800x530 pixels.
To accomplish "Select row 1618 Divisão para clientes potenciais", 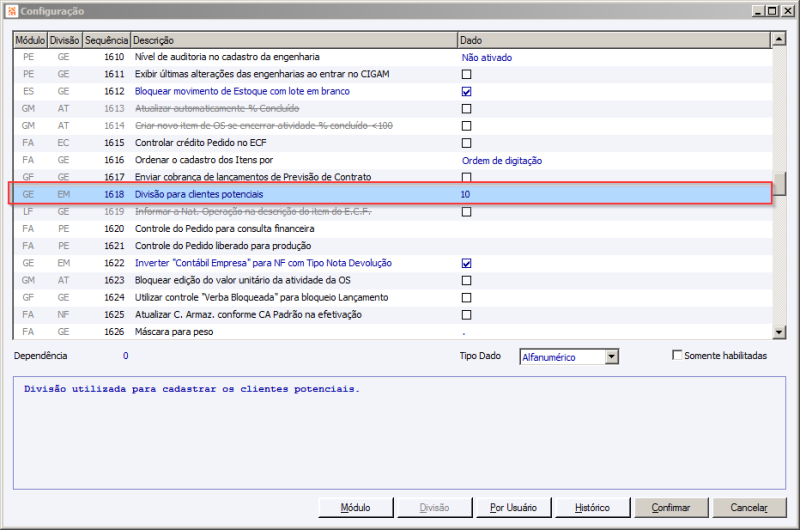I will (392, 194).
